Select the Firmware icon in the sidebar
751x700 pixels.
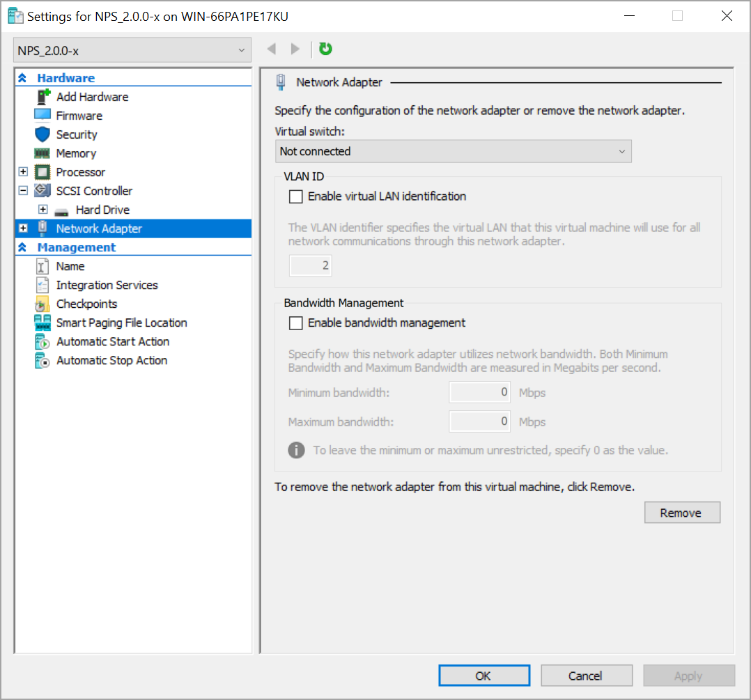42,116
